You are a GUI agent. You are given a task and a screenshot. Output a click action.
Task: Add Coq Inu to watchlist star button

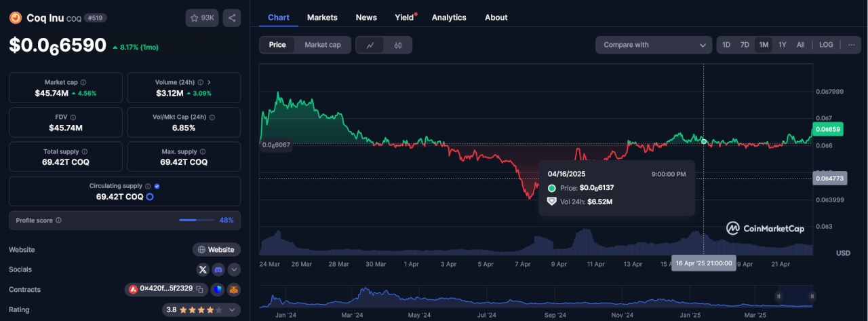click(202, 18)
